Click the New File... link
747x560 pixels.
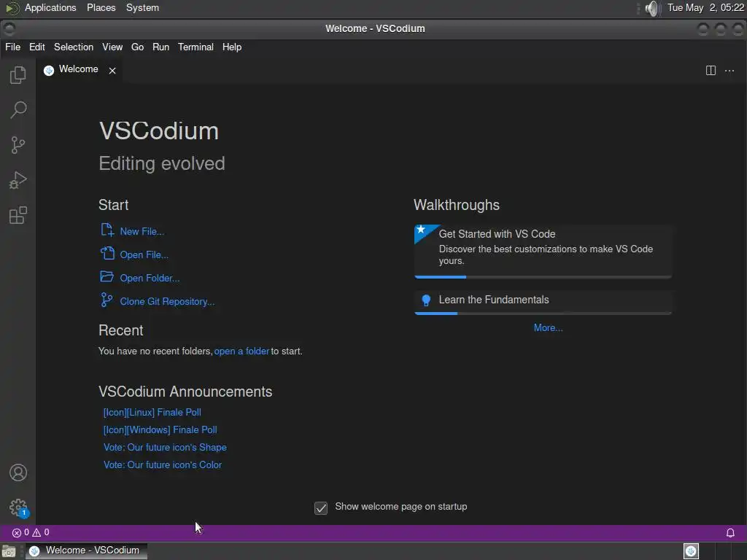[142, 231]
